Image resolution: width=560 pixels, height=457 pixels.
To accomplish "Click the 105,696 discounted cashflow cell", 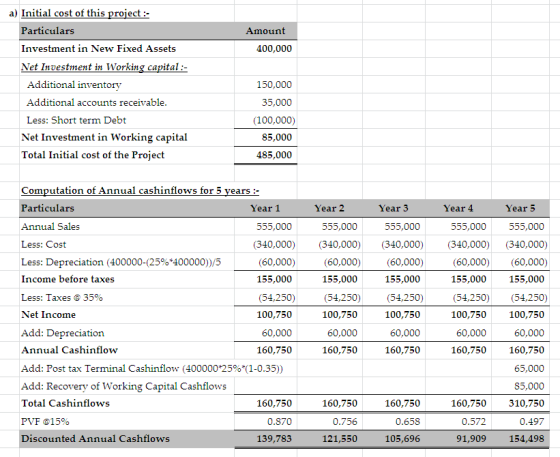I will click(402, 439).
